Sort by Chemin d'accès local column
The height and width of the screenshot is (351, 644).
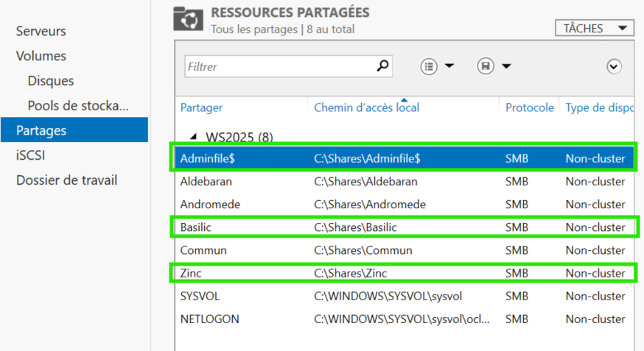pos(366,107)
